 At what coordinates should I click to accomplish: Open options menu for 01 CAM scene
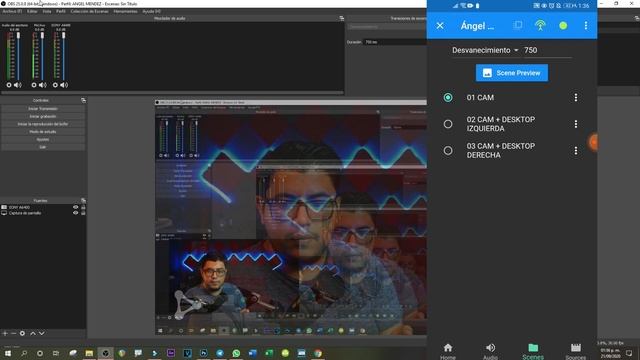click(x=576, y=98)
